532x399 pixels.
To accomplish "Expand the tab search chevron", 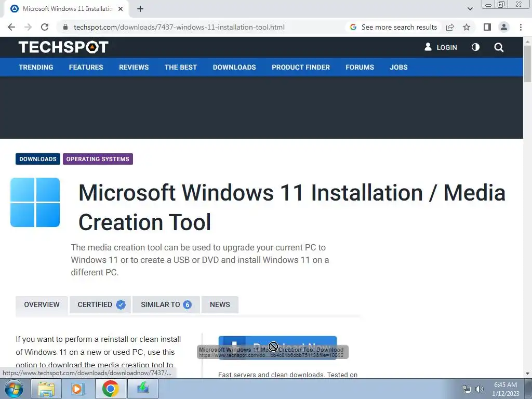I will [470, 9].
